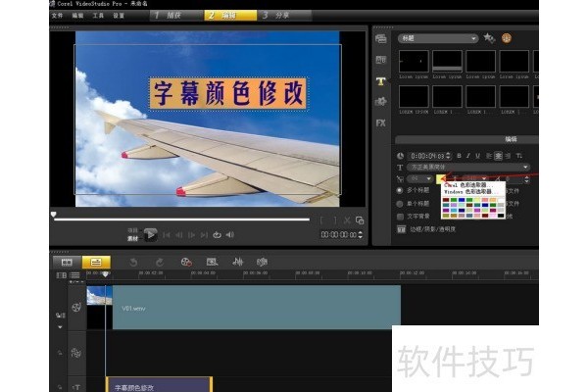Screen dimensions: 588x392
Task: Select the Title (T) library icon
Action: [381, 81]
